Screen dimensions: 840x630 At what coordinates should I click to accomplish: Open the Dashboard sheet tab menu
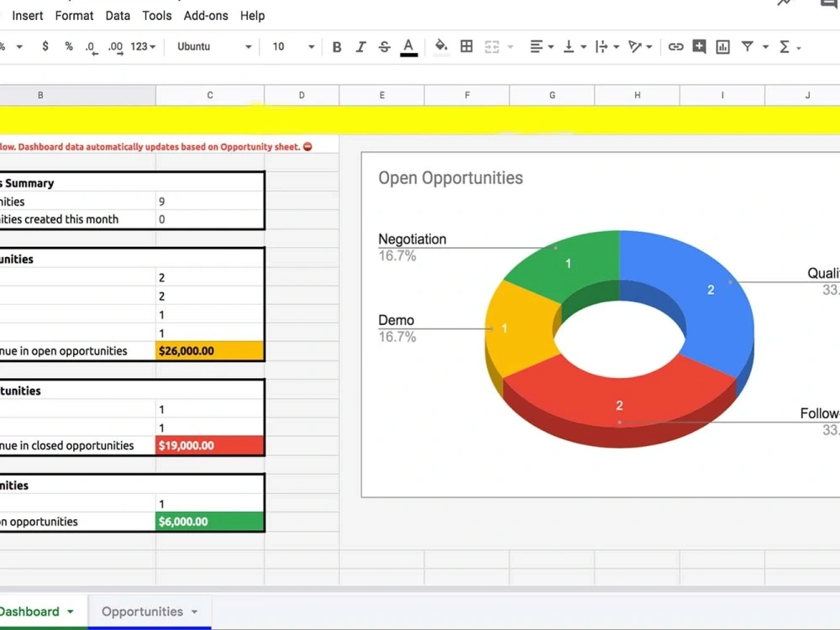pos(70,612)
